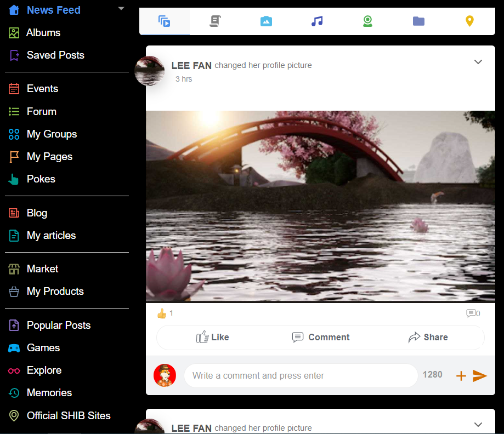Select the files folder filter tab
This screenshot has height=434, width=504.
click(x=418, y=21)
